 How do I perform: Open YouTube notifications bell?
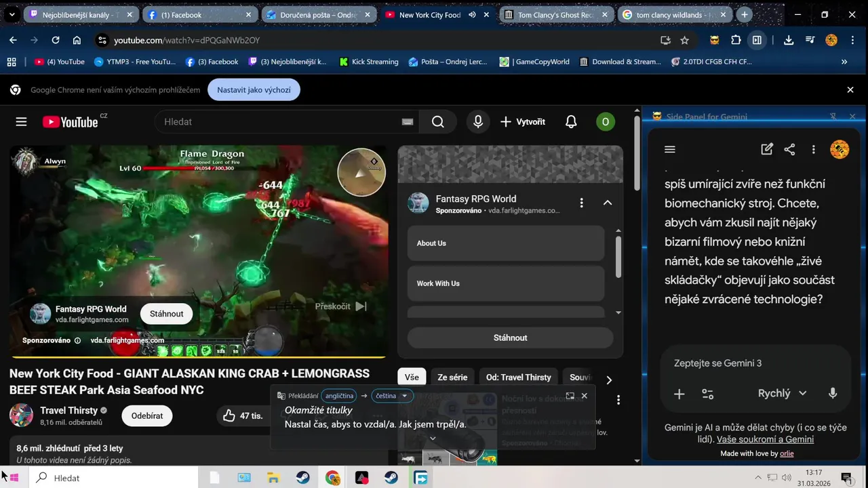pyautogui.click(x=571, y=122)
